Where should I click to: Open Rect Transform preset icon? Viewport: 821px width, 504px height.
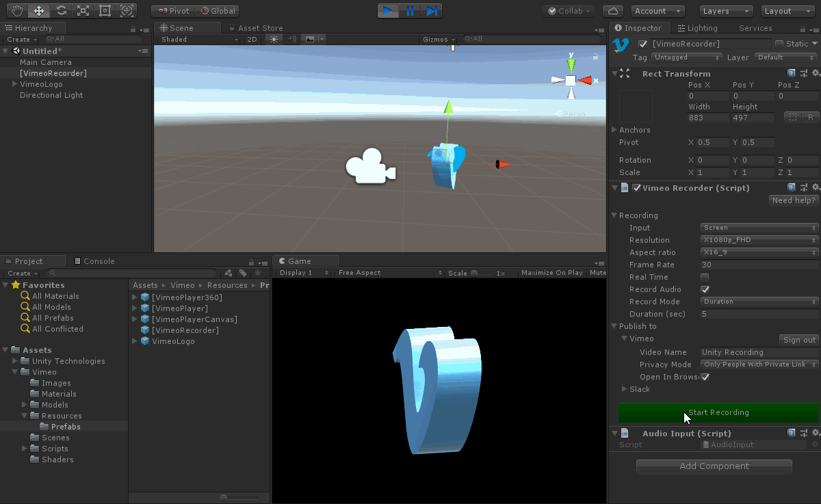point(803,73)
